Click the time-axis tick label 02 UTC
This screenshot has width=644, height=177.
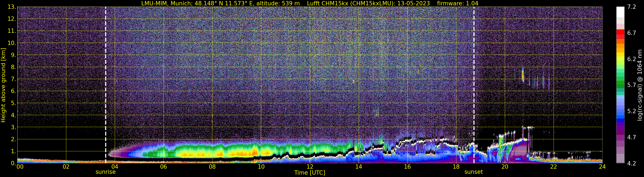[66, 167]
